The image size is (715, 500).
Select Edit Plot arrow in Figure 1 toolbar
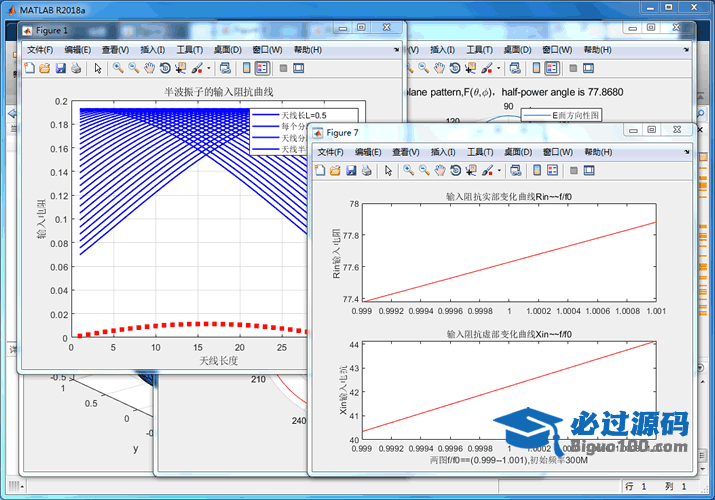coord(98,68)
